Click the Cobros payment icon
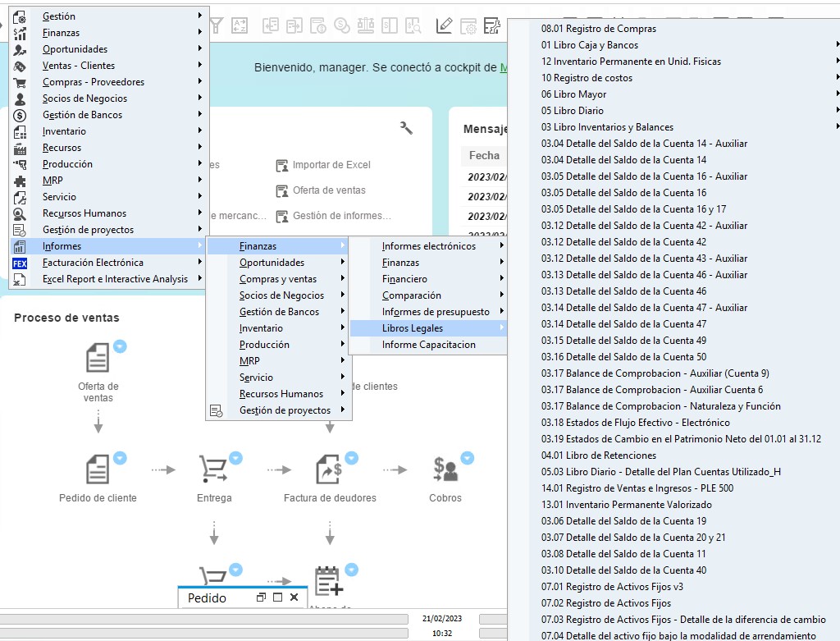840x641 pixels. pyautogui.click(x=445, y=469)
